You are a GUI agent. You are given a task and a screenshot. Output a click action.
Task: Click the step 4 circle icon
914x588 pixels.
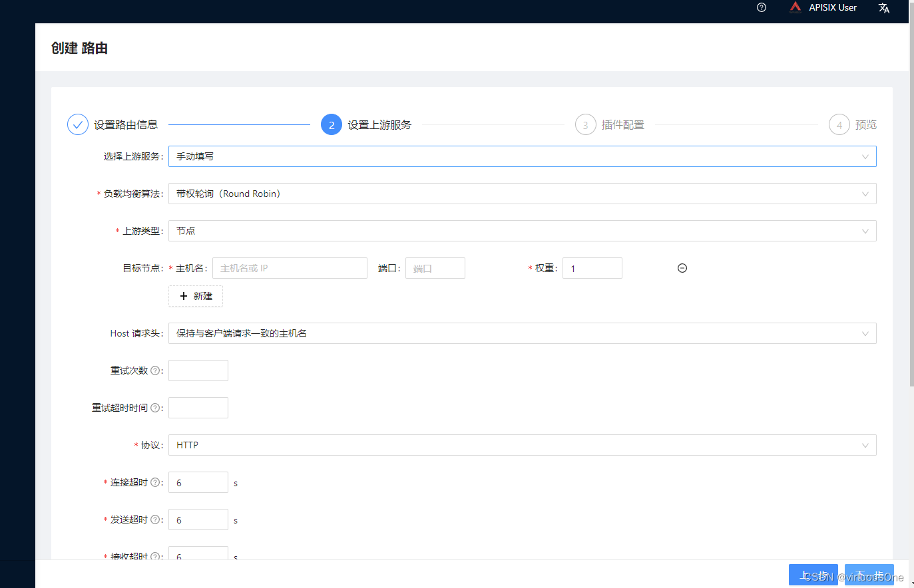point(839,124)
